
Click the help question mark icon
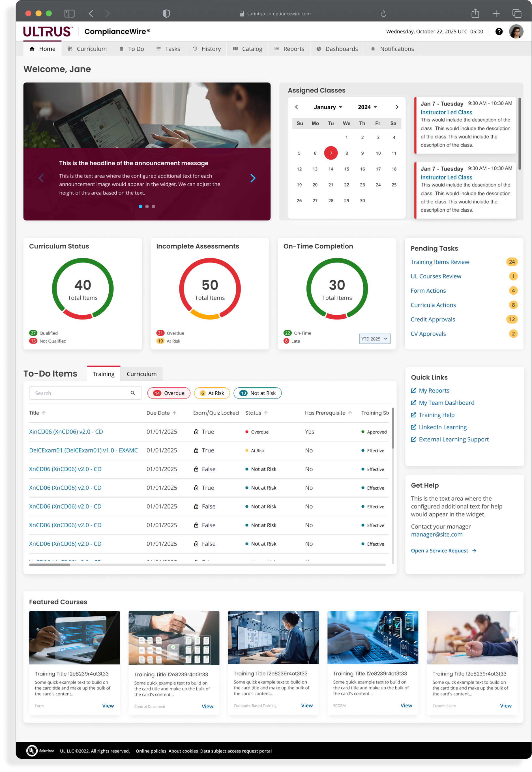499,31
